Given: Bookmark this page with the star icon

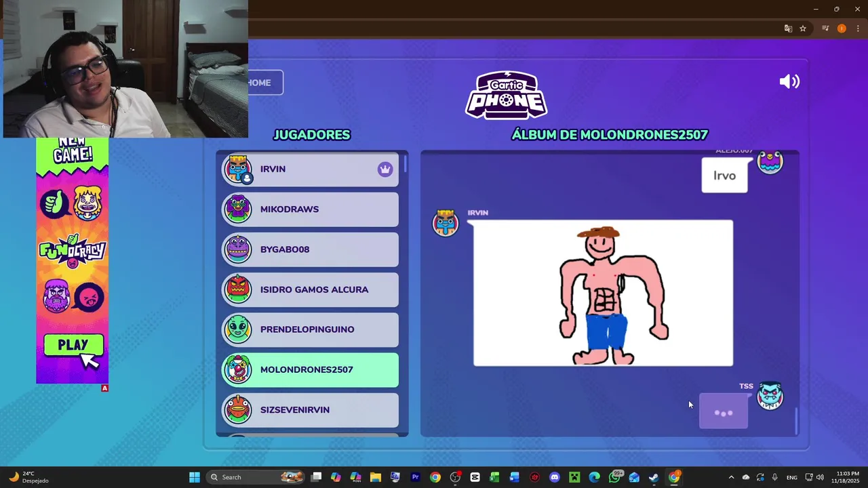Looking at the screenshot, I should (803, 28).
